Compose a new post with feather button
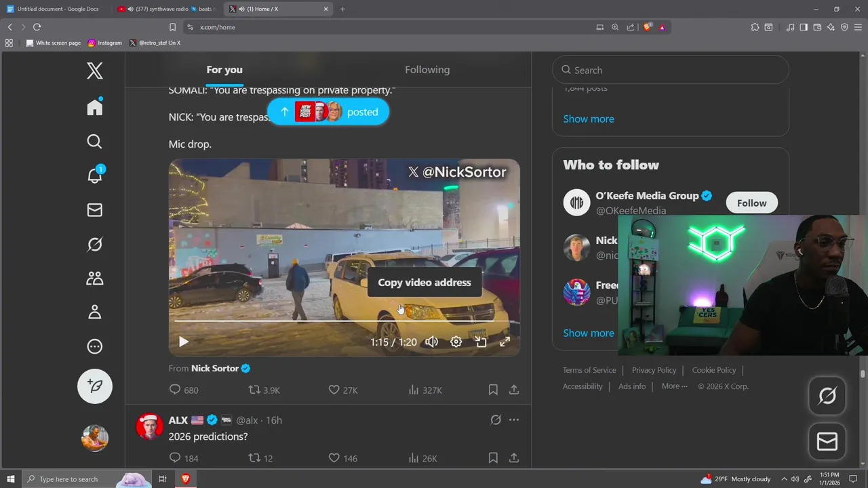This screenshot has height=488, width=868. click(95, 386)
